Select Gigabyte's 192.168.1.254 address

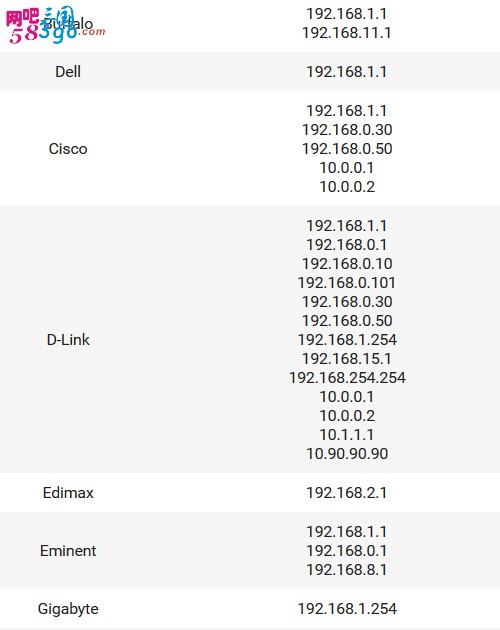[347, 609]
